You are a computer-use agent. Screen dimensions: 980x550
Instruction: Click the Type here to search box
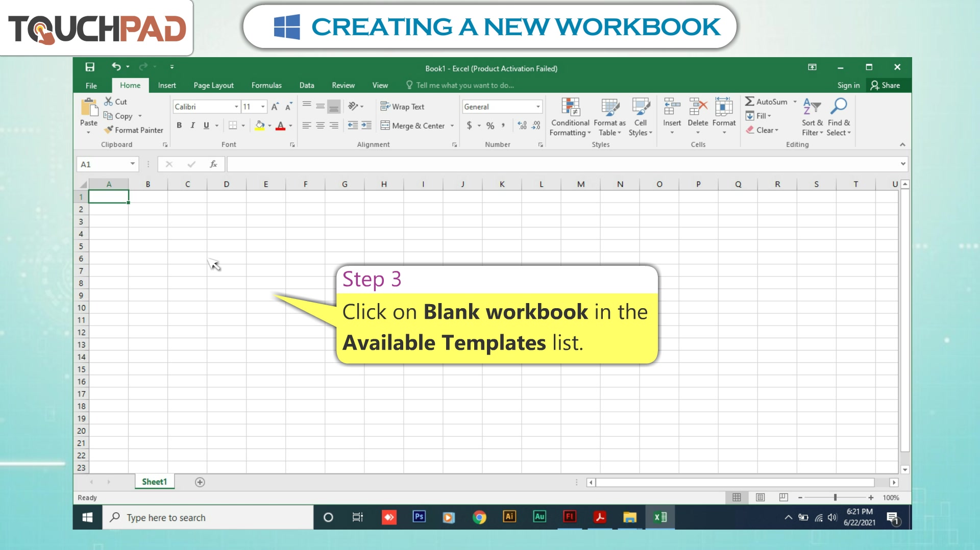coord(208,517)
